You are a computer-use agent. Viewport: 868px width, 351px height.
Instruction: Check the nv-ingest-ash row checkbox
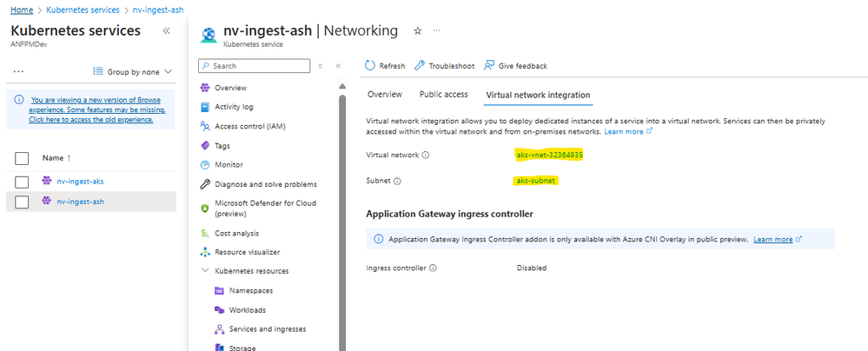pyautogui.click(x=23, y=202)
